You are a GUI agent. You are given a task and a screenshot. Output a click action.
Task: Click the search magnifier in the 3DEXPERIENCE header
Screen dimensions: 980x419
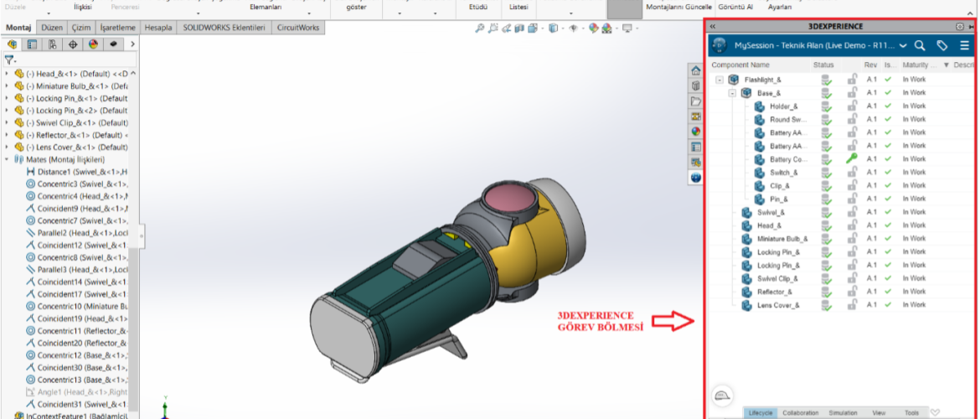pos(920,45)
